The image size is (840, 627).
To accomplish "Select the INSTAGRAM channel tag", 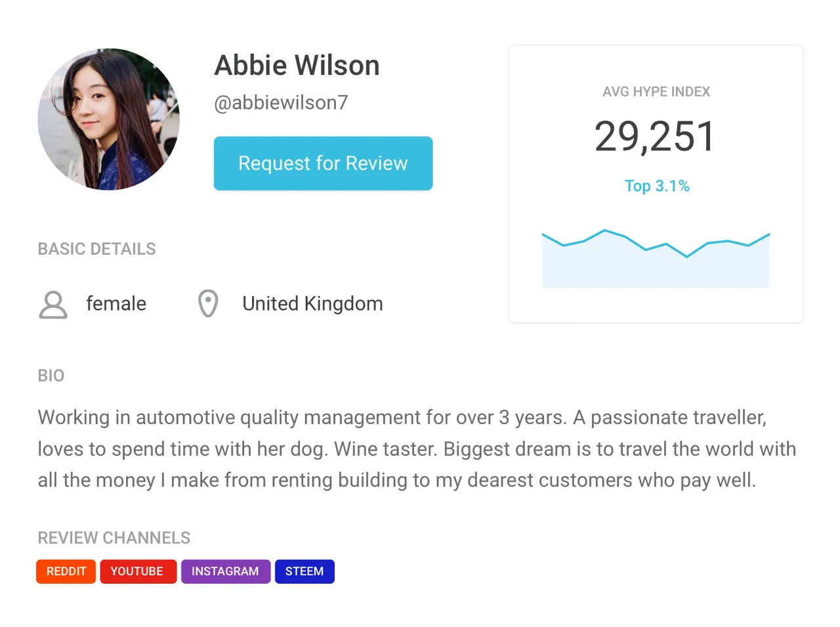I will click(x=225, y=571).
